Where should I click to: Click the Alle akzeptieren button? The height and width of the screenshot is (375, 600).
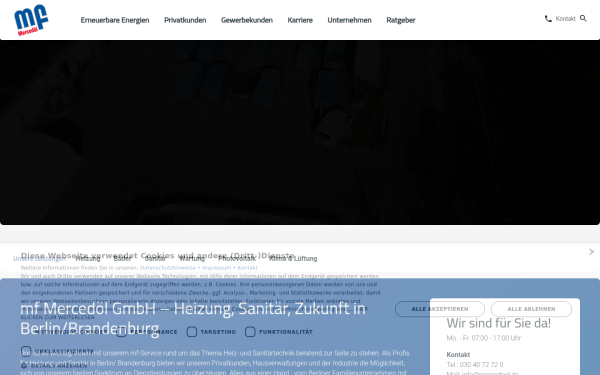pyautogui.click(x=440, y=309)
